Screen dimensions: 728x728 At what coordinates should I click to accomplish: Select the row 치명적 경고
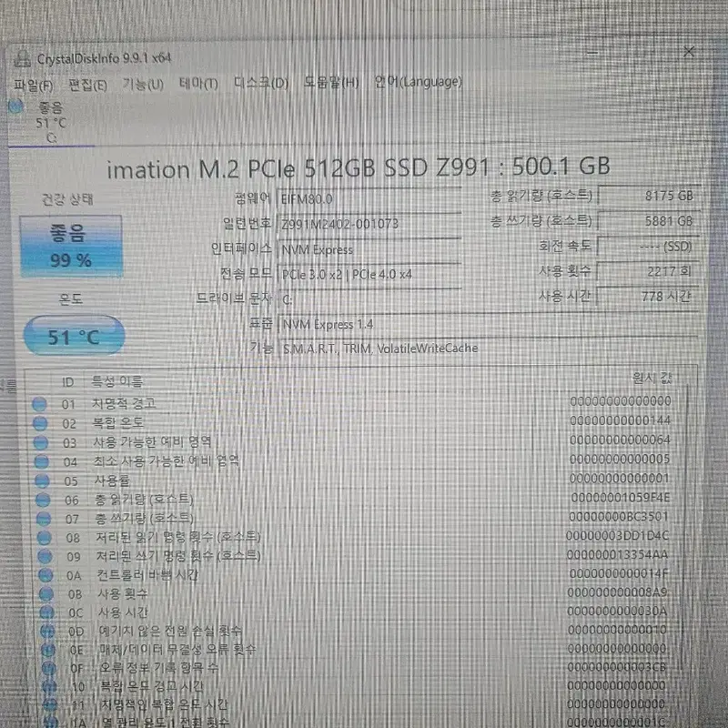click(x=353, y=402)
